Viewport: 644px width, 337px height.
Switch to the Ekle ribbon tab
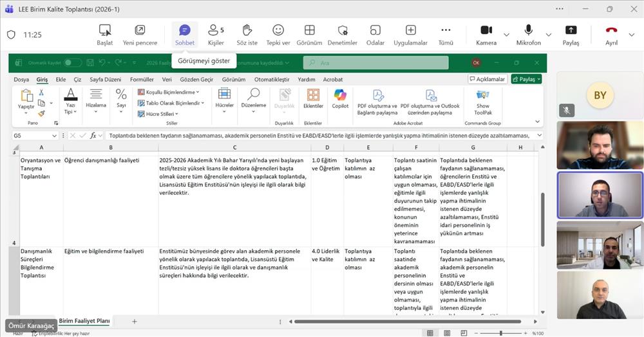pyautogui.click(x=61, y=80)
